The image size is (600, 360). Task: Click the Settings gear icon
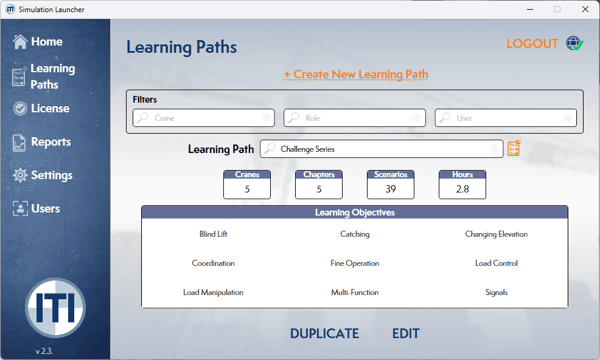pyautogui.click(x=20, y=175)
